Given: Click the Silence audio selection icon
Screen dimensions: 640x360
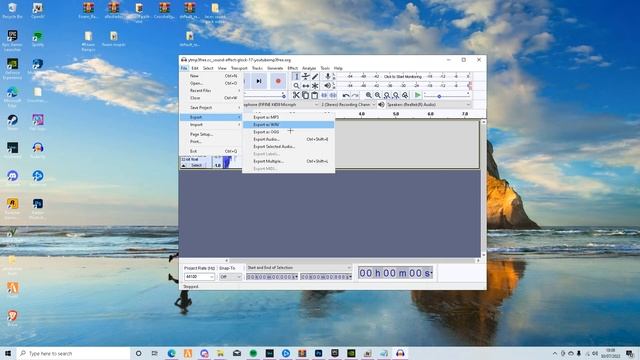Looking at the screenshot, I should pos(333,95).
